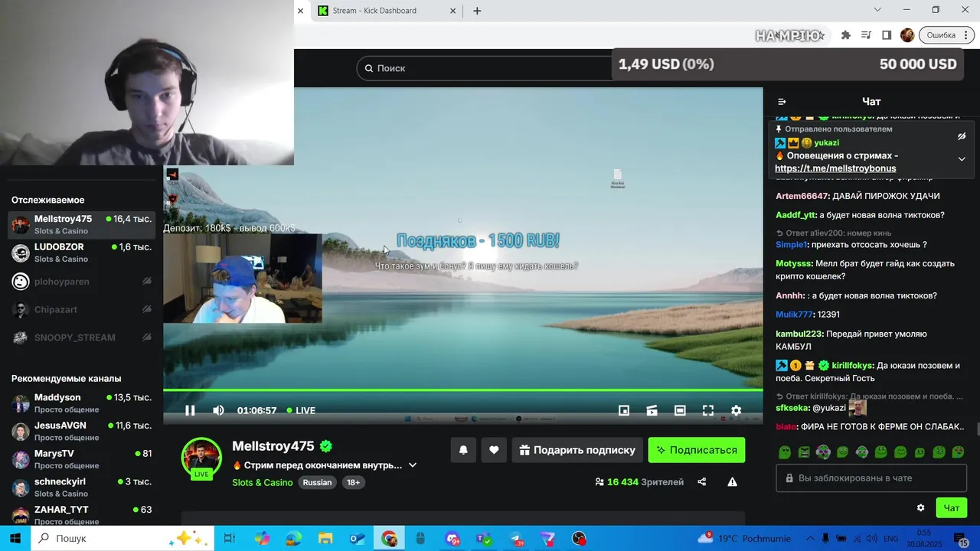The width and height of the screenshot is (980, 551).
Task: Select last emote in chat emote row
Action: (x=959, y=452)
